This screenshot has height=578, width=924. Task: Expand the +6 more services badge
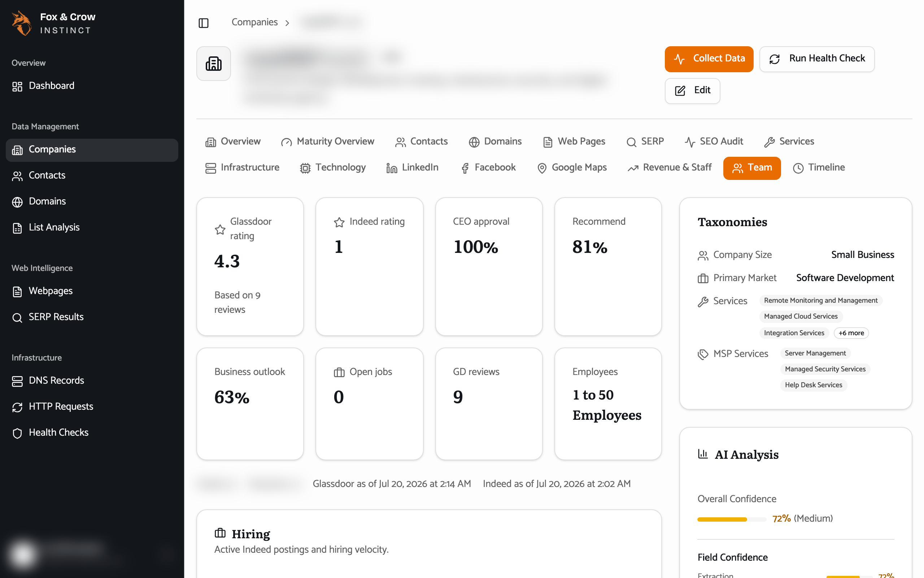point(851,333)
